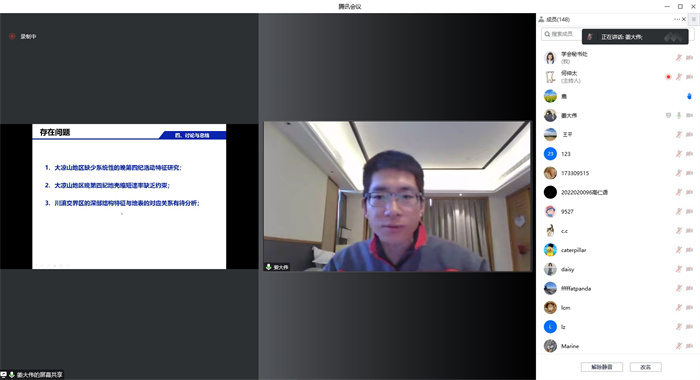Collapse the sidebar using the top-right list icon
This screenshot has height=380, width=700.
pos(694,19)
